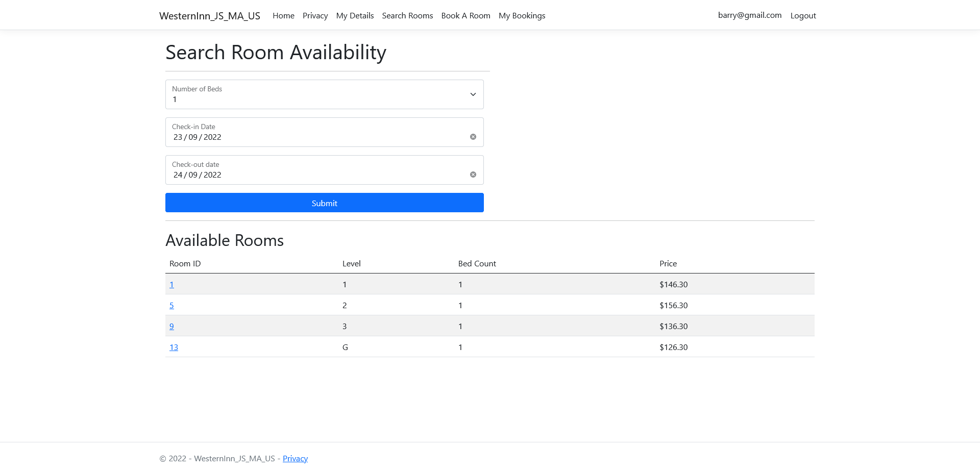Open the Number of Beds dropdown
This screenshot has width=980, height=473.
[x=325, y=94]
